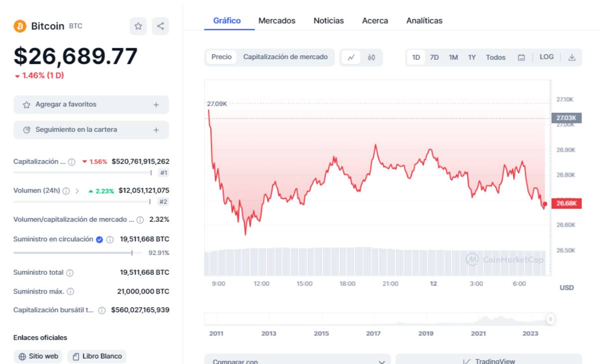Screen dimensions: 599x364
Task: Click info icon next to Suministro máx.
Action: click(70, 292)
